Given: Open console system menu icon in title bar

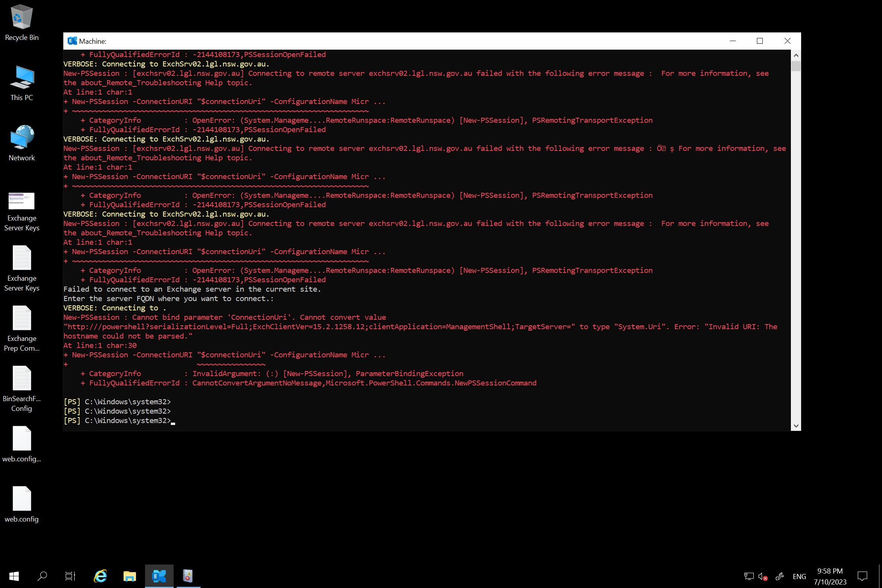Looking at the screenshot, I should point(72,41).
